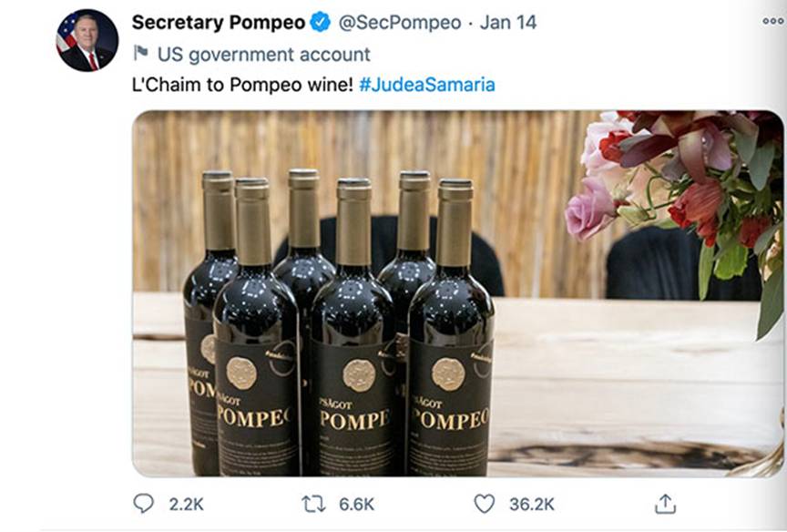Click the 2.2K replies count
The image size is (787, 532).
185,504
